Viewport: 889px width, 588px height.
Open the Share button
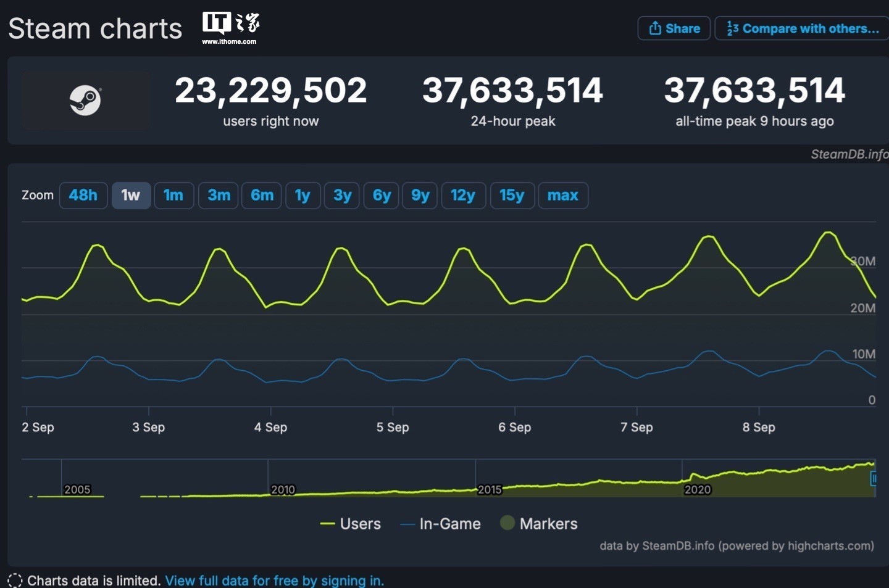[x=674, y=28]
